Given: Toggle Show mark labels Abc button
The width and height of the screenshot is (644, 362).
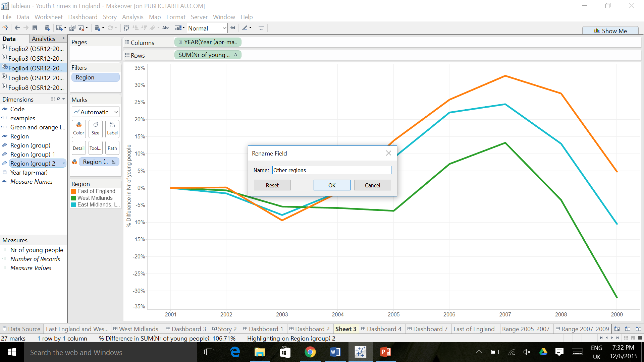Looking at the screenshot, I should tap(166, 28).
